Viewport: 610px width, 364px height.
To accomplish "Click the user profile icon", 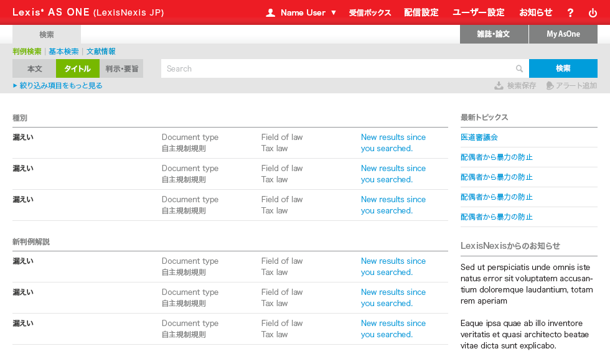I will coord(270,13).
